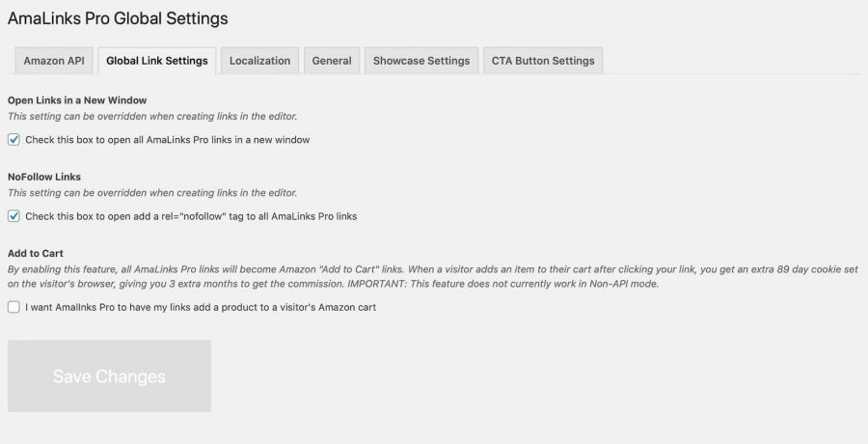Select the Global Link Settings tab
Viewport: 868px width, 444px height.
point(156,61)
